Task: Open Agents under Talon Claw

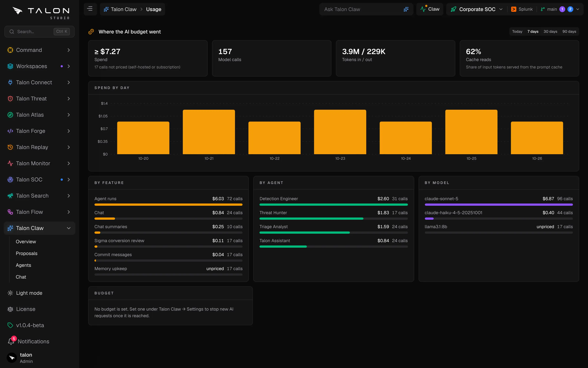Action: tap(23, 265)
